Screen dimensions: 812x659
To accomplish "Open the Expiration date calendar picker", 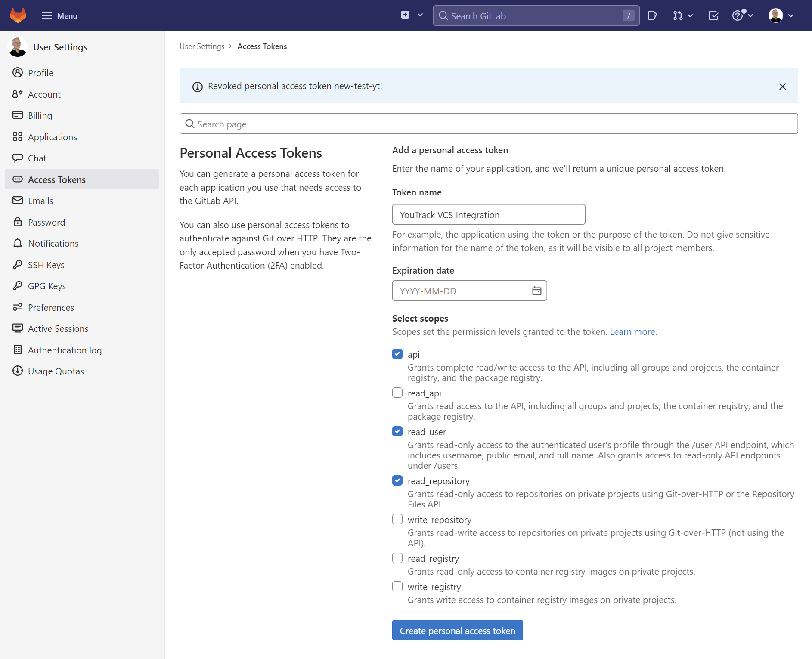I will 536,291.
